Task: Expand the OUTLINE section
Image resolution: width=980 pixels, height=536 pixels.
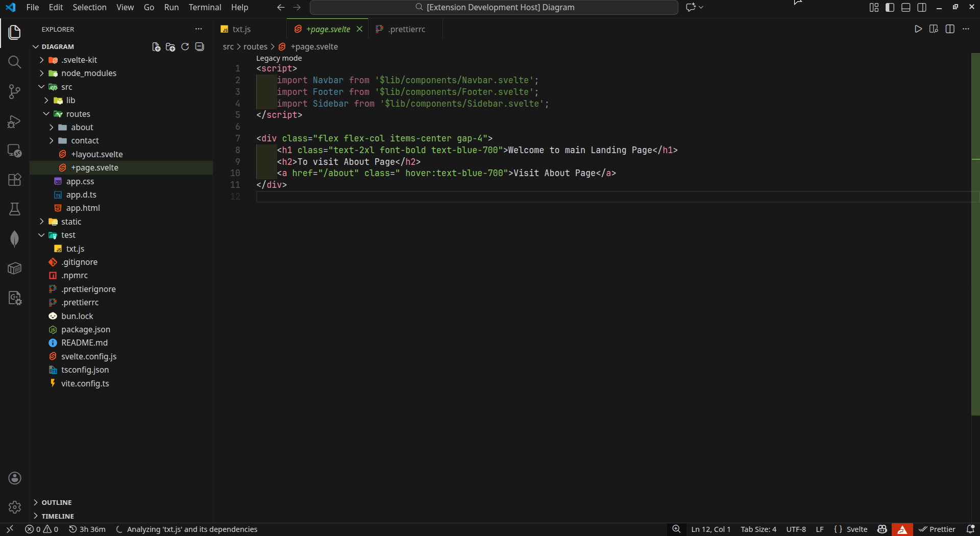Action: click(x=56, y=503)
